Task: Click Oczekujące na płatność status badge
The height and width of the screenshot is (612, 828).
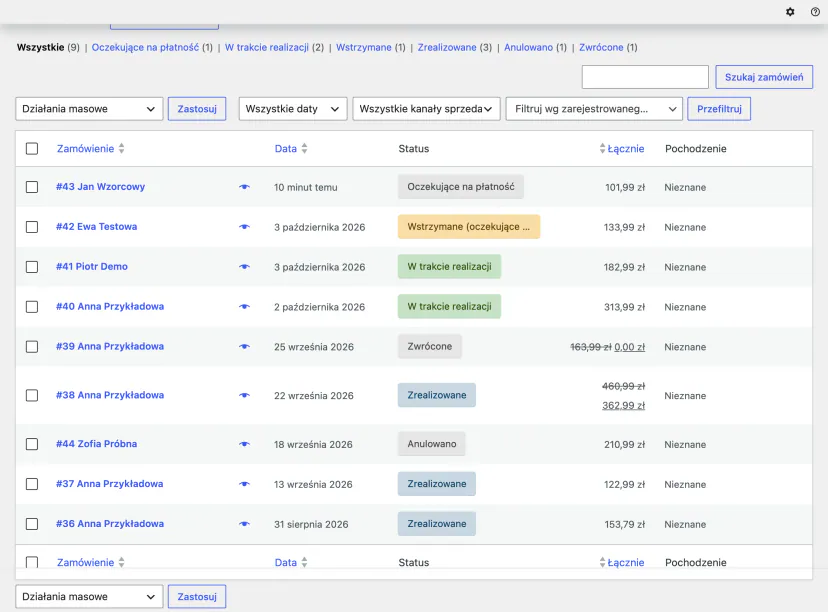Action: click(x=461, y=186)
